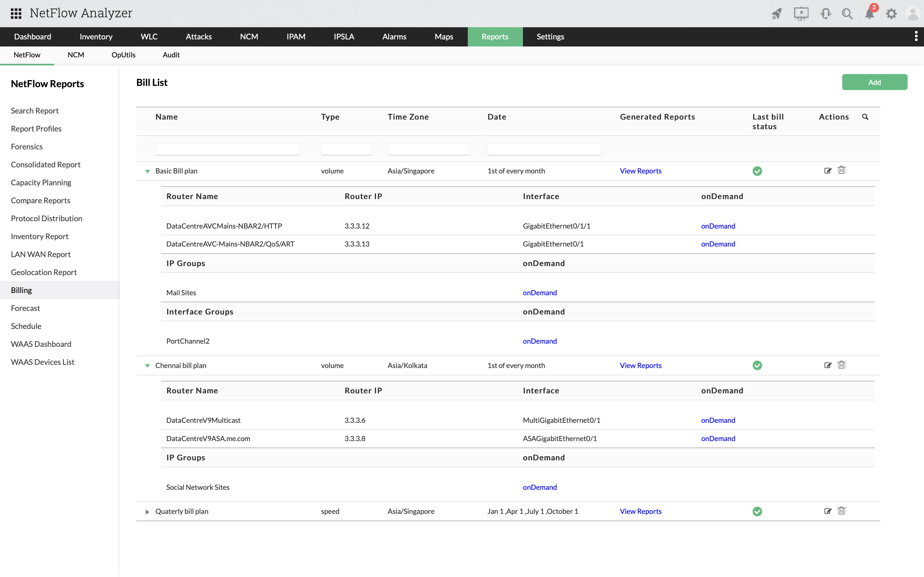
Task: Click the rocket getting-started icon
Action: point(777,13)
